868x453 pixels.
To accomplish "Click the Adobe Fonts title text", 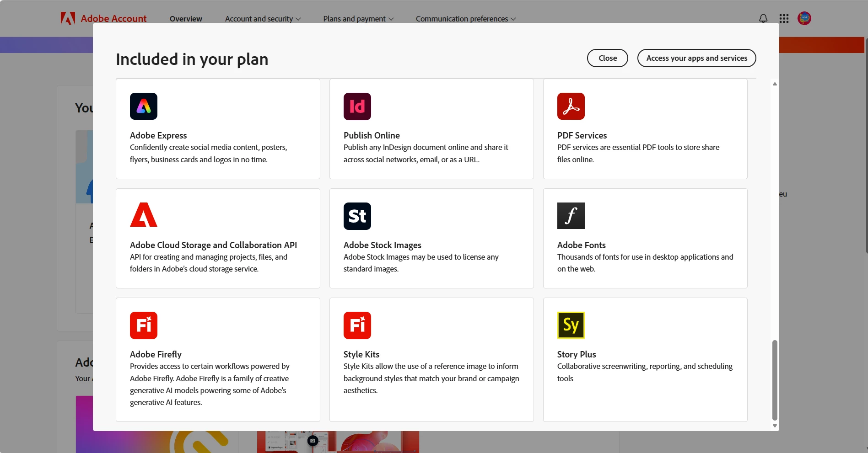I will [x=581, y=245].
